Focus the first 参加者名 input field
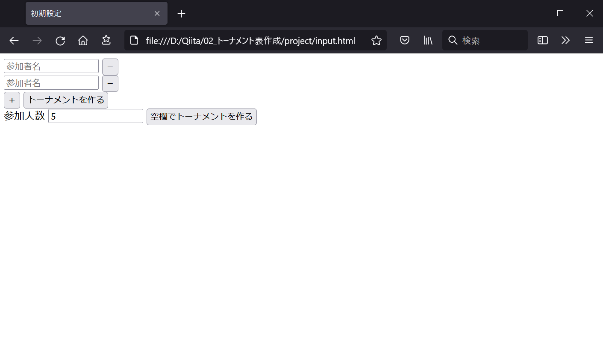The width and height of the screenshot is (603, 364). point(51,66)
